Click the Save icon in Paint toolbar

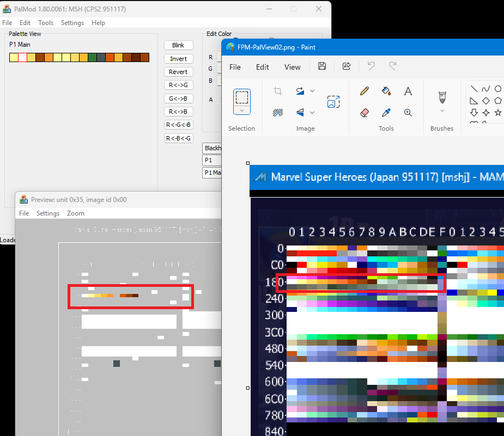coord(322,66)
